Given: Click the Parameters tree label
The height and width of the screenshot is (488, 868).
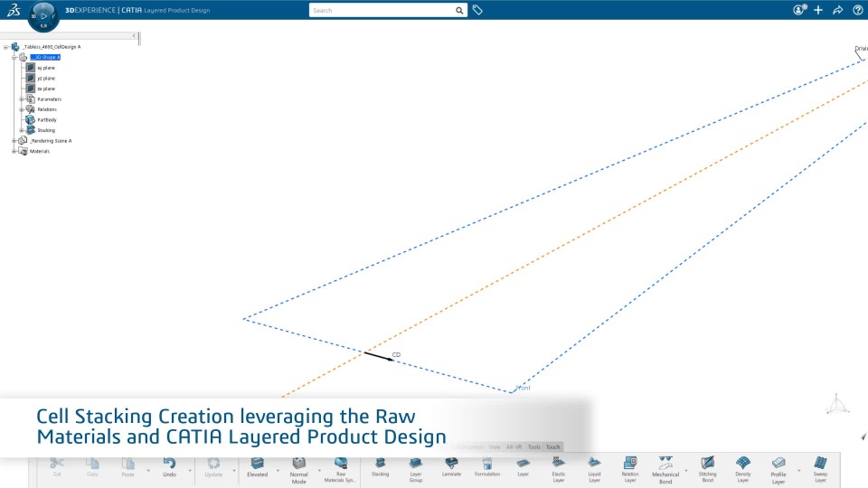Looking at the screenshot, I should (49, 99).
